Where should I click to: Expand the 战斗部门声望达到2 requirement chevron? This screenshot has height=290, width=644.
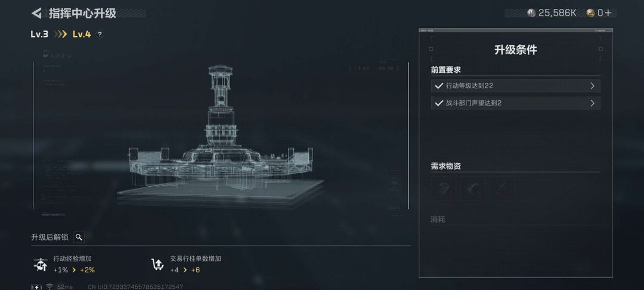[592, 103]
